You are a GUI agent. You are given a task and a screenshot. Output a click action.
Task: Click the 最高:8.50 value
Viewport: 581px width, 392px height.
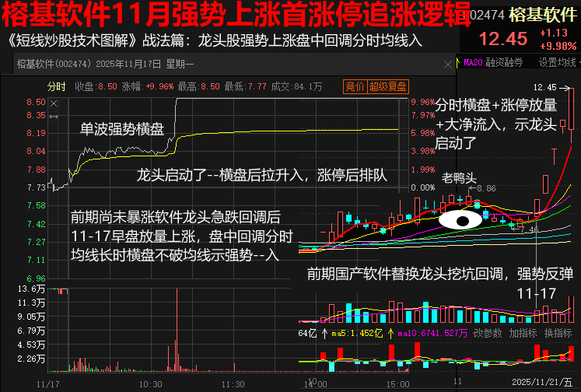point(198,86)
